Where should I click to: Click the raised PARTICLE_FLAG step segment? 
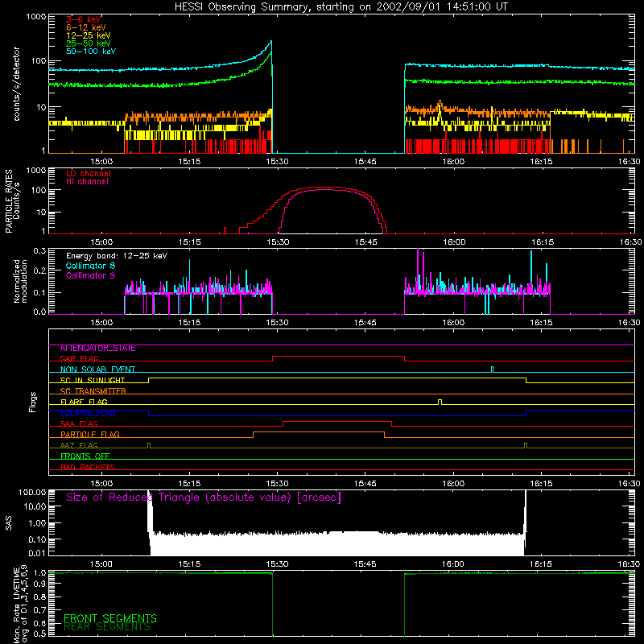tap(319, 432)
